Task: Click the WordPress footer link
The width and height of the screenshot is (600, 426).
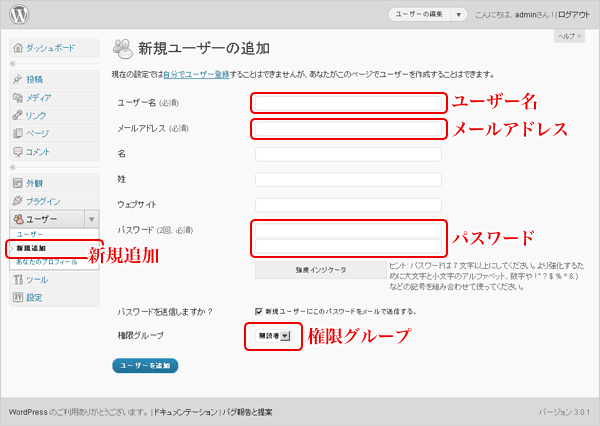Action: point(28,412)
